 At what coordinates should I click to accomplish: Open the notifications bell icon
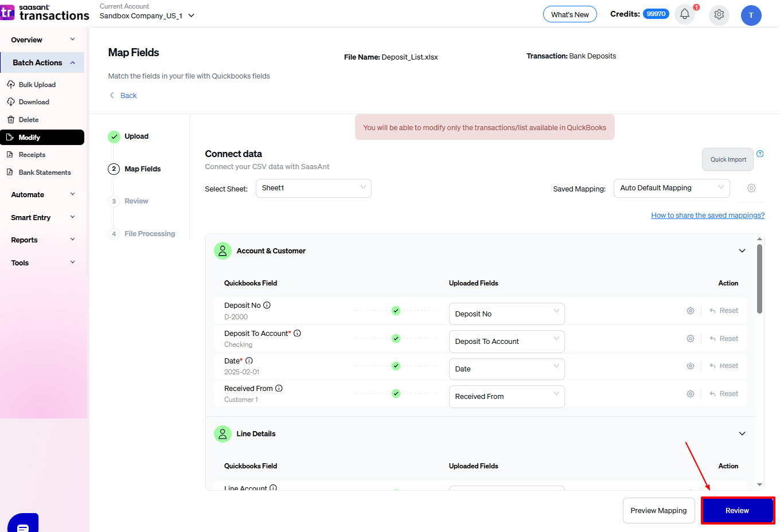coord(685,15)
